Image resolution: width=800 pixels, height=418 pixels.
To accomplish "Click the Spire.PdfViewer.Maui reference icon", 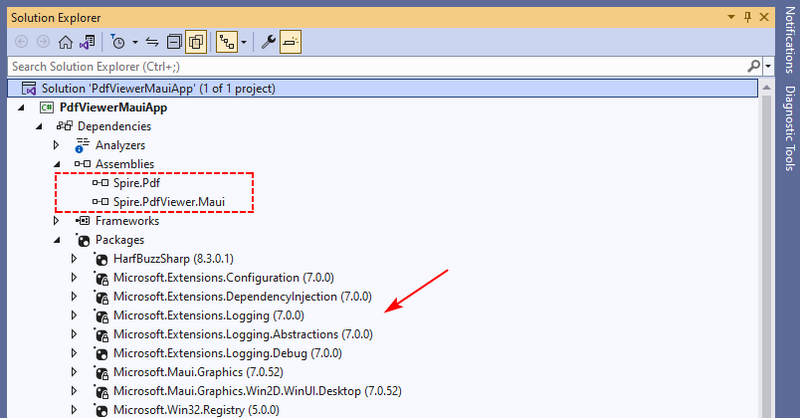I will tap(100, 202).
